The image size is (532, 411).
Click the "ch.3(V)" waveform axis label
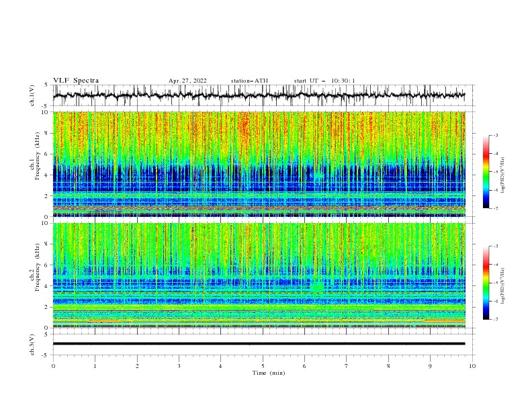click(x=32, y=345)
